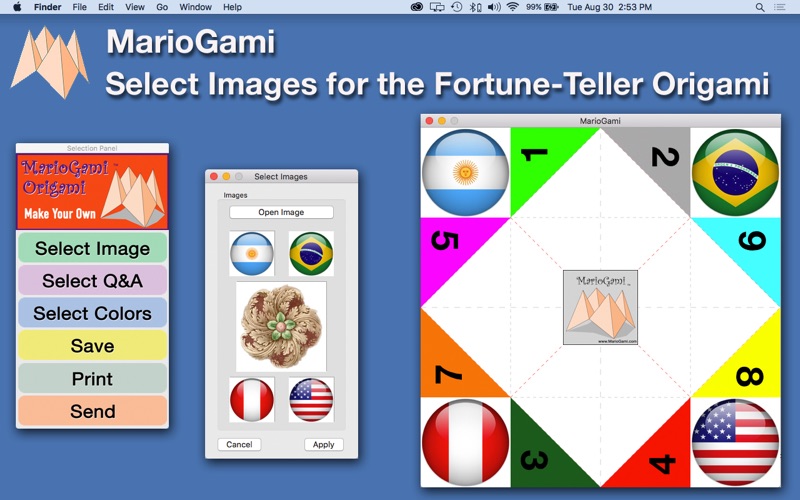
Task: Open the Apple menu
Action: pos(17,7)
